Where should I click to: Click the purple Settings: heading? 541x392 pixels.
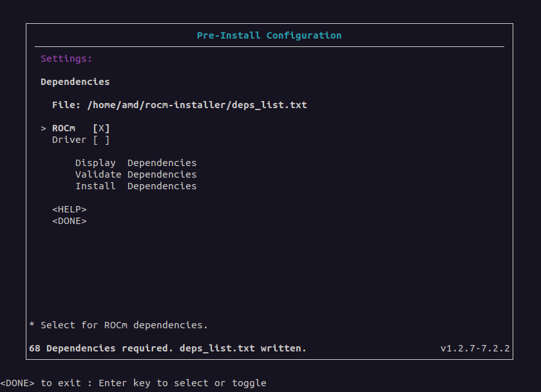pyautogui.click(x=66, y=59)
